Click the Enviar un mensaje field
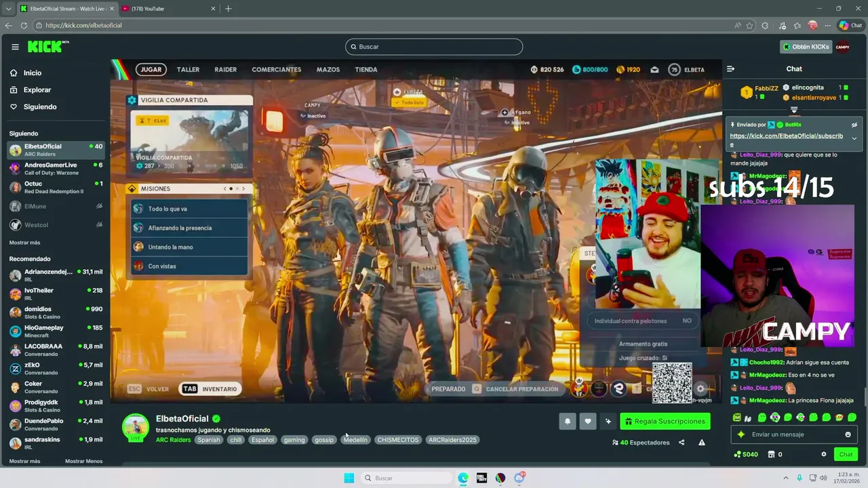Image resolution: width=868 pixels, height=488 pixels. [794, 434]
